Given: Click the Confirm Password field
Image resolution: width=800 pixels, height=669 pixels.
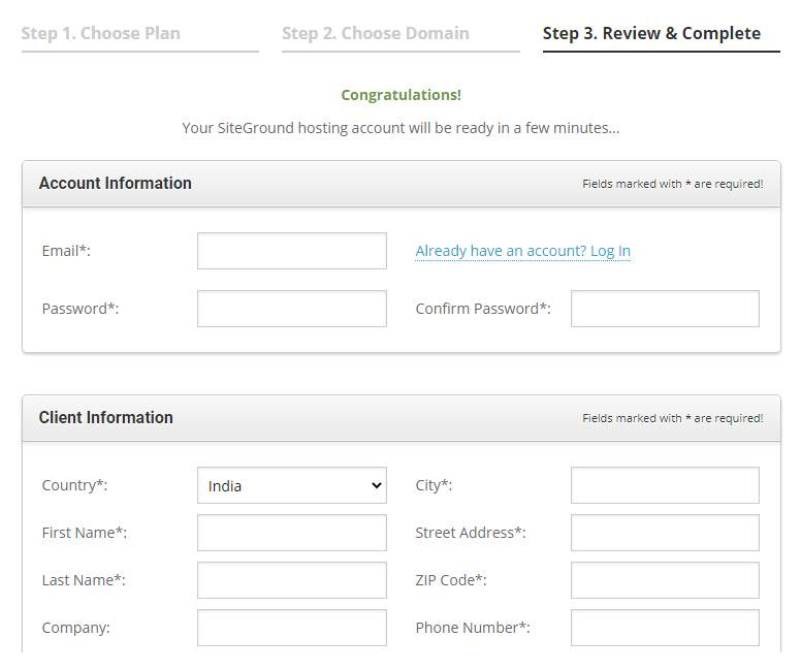Looking at the screenshot, I should pos(663,310).
